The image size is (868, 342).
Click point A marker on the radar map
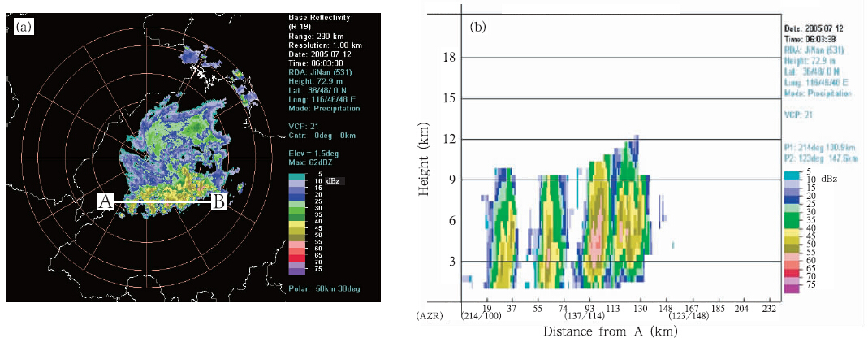105,203
